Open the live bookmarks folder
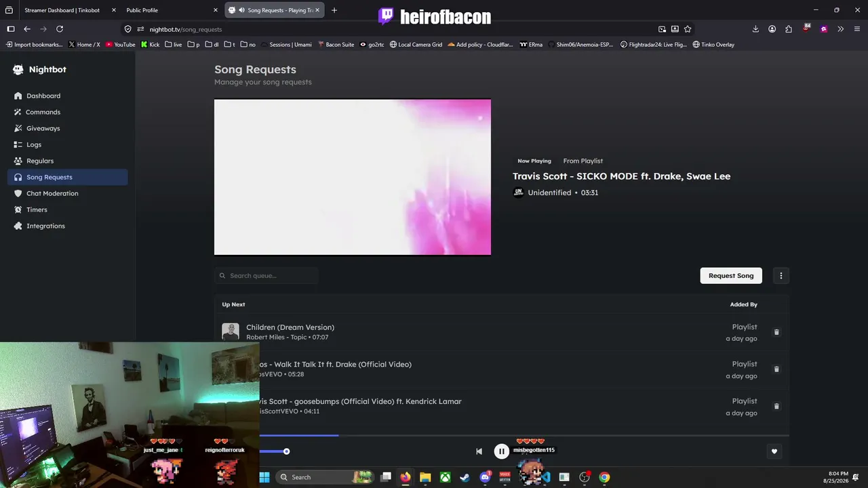This screenshot has width=868, height=488. tap(173, 45)
